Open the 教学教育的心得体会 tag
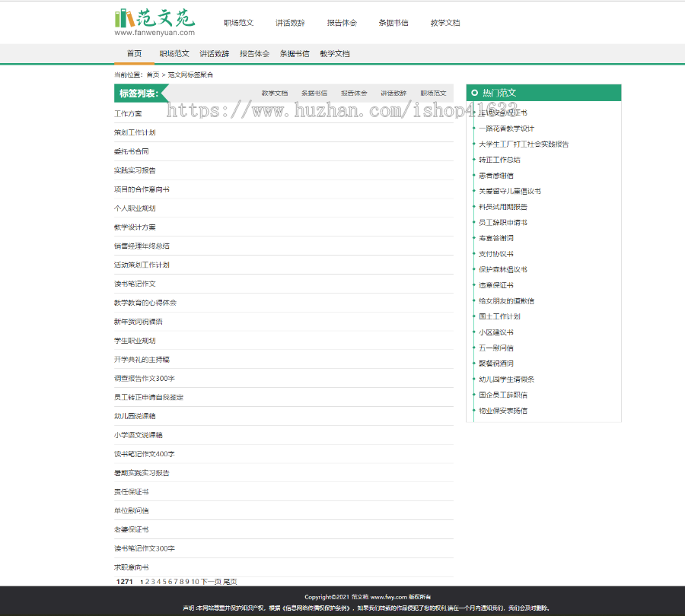This screenshot has width=685, height=616. click(x=145, y=303)
